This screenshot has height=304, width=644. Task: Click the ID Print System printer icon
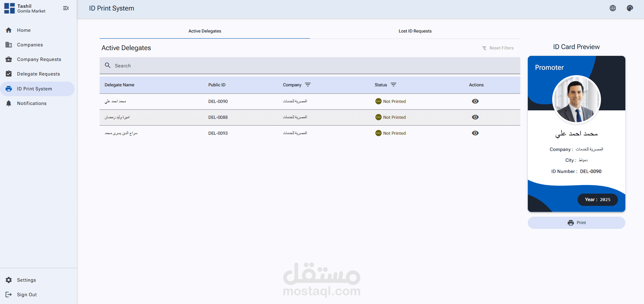tap(9, 89)
